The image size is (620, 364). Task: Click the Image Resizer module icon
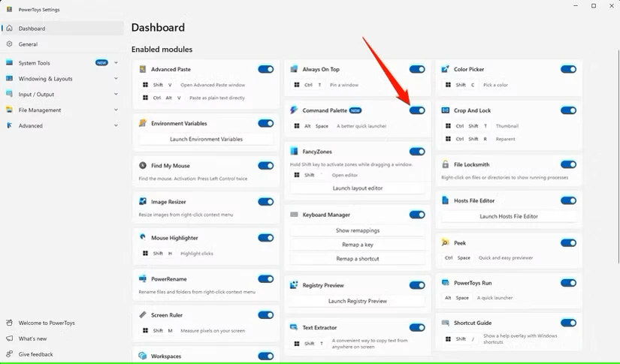pos(143,201)
